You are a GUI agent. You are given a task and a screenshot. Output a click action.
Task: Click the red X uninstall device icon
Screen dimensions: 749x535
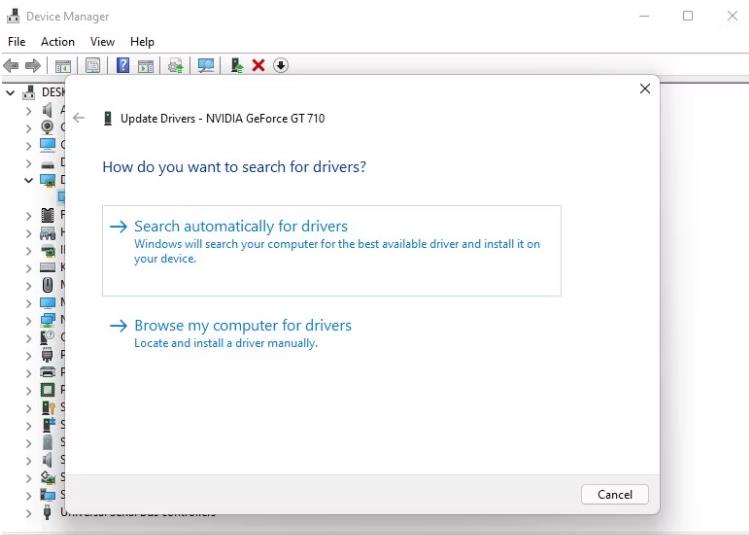click(x=258, y=65)
